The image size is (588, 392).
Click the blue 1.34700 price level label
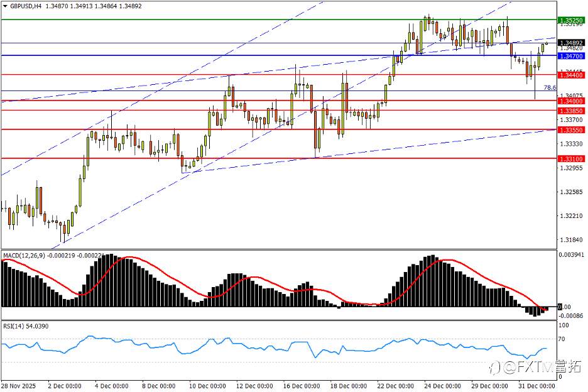tap(571, 56)
